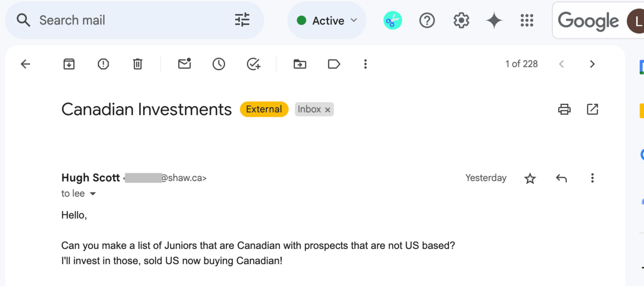644x286 pixels.
Task: Show search options filter
Action: click(x=242, y=20)
